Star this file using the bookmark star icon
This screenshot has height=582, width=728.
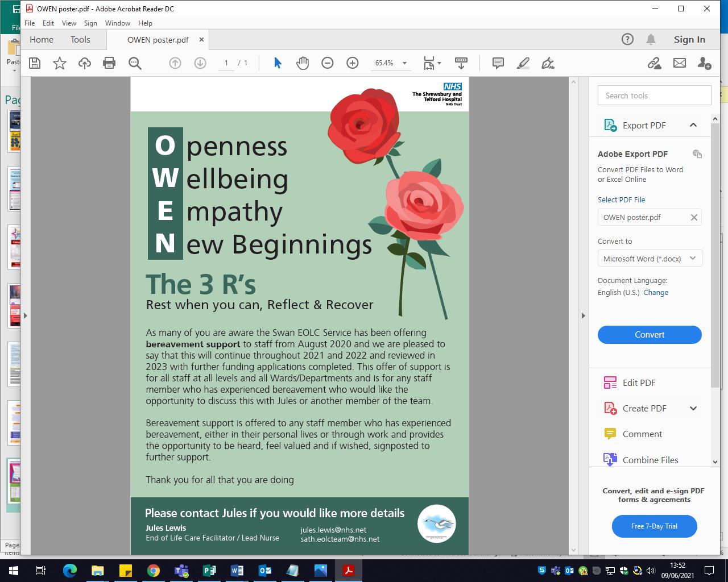[60, 63]
